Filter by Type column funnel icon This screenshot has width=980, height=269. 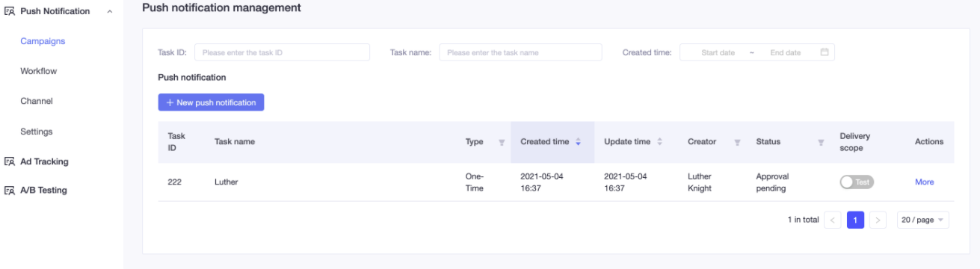click(x=502, y=142)
